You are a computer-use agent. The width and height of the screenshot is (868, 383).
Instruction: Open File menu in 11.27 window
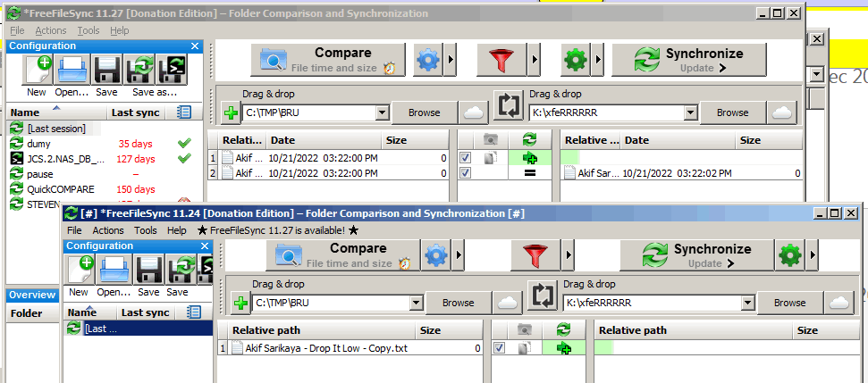[x=17, y=30]
